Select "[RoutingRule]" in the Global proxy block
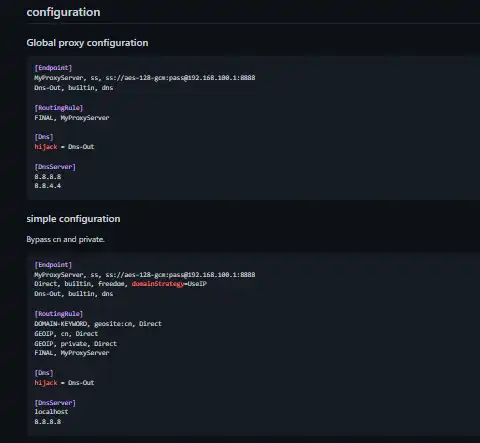This screenshot has height=443, width=480. pos(59,108)
